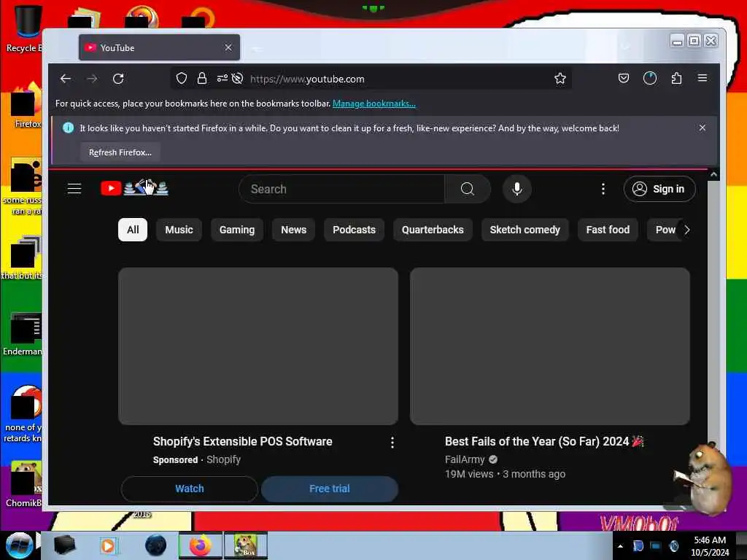Image resolution: width=747 pixels, height=560 pixels.
Task: Open the Save to Pocket icon
Action: [623, 78]
